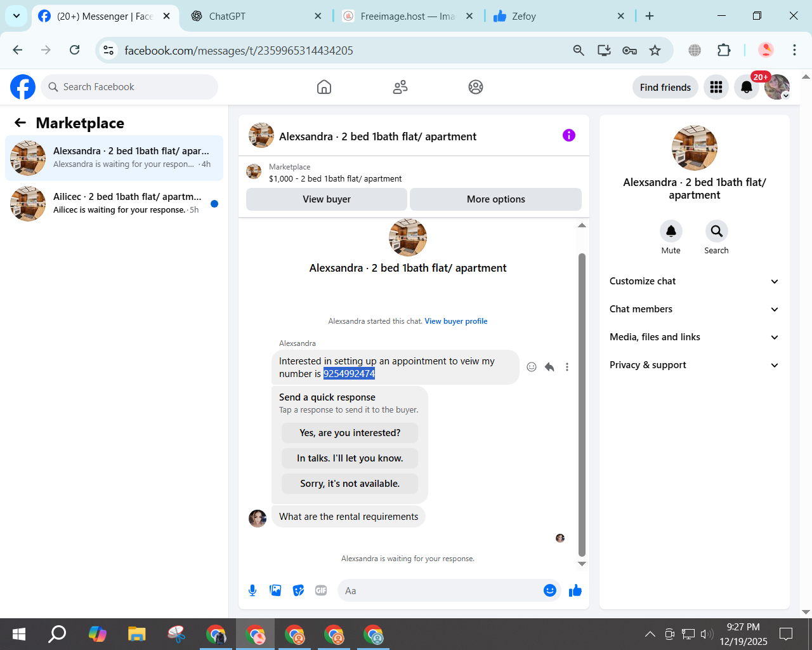Open the conversation information icon
Image resolution: width=812 pixels, height=650 pixels.
pos(569,135)
